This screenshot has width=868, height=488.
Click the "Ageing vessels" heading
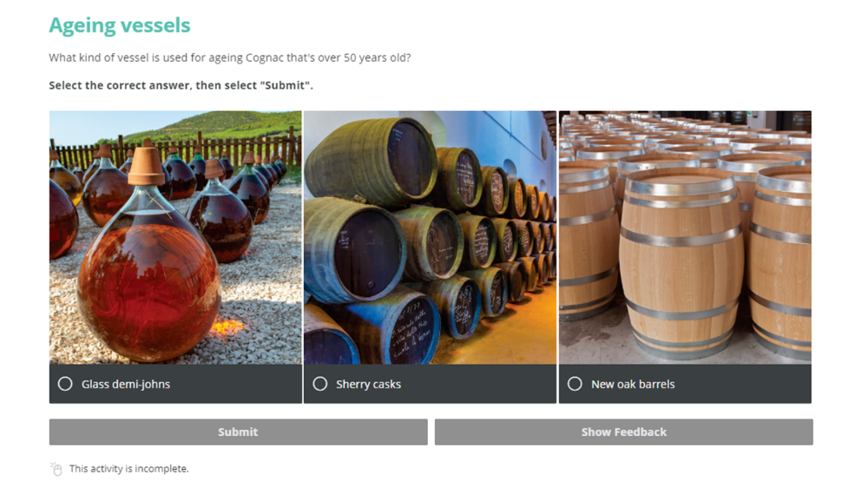click(x=120, y=26)
